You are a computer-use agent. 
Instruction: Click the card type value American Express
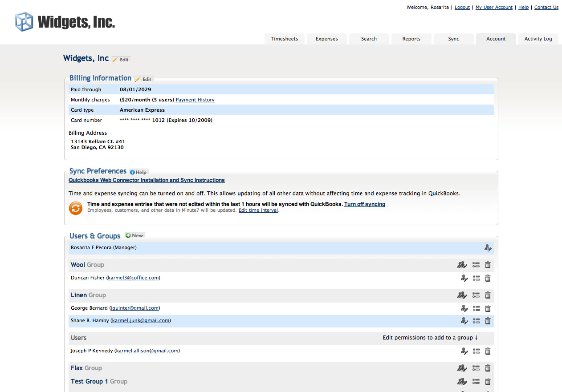(x=142, y=110)
